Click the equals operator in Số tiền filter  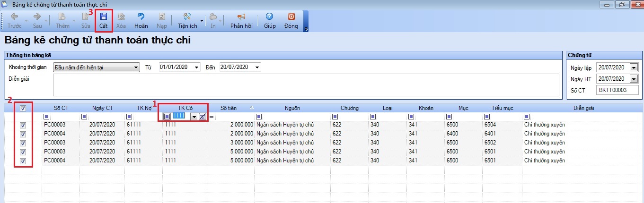212,117
